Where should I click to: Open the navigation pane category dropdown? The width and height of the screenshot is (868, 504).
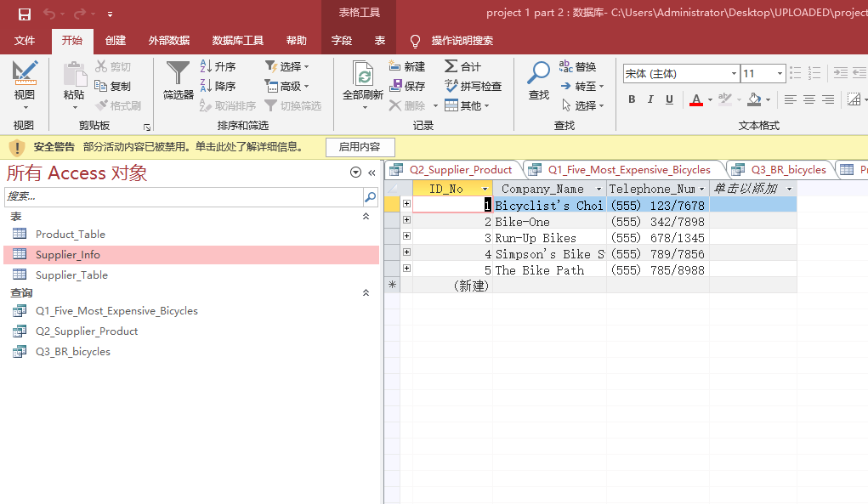pyautogui.click(x=355, y=173)
